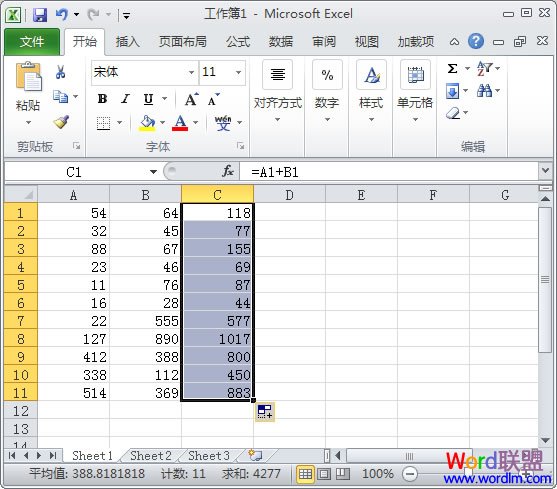This screenshot has height=489, width=557.
Task: Open the Name Box dropdown arrow
Action: point(153,172)
